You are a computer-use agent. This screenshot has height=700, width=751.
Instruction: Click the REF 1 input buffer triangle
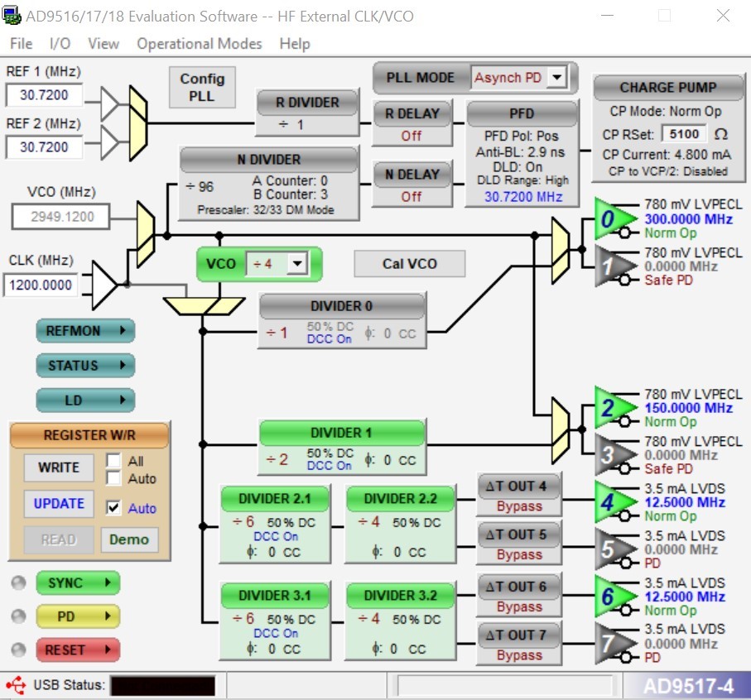point(109,103)
